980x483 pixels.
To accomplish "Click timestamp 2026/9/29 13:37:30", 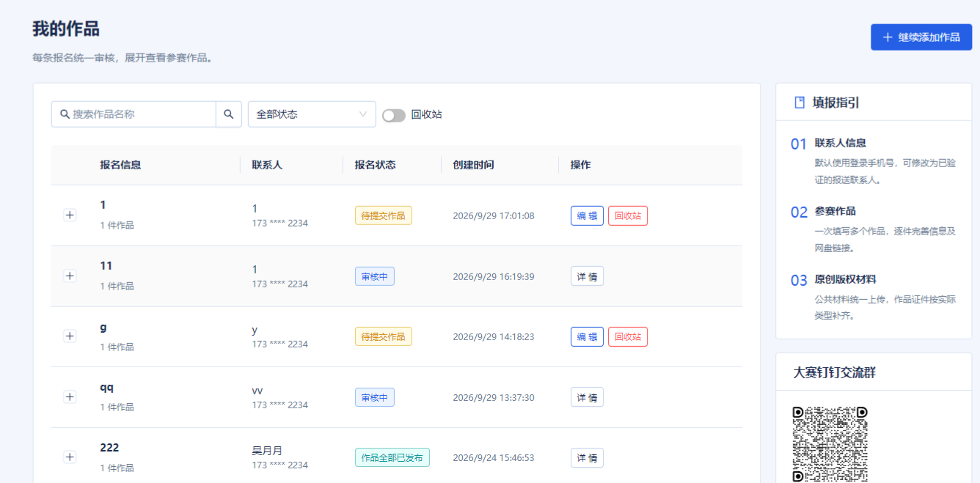I will tap(493, 397).
